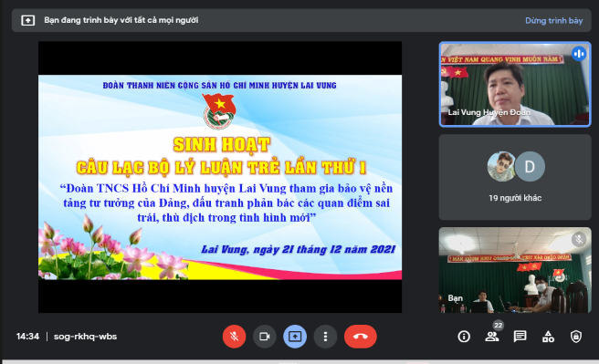Open the activities shapes icon
Image resolution: width=599 pixels, height=364 pixels.
point(548,337)
